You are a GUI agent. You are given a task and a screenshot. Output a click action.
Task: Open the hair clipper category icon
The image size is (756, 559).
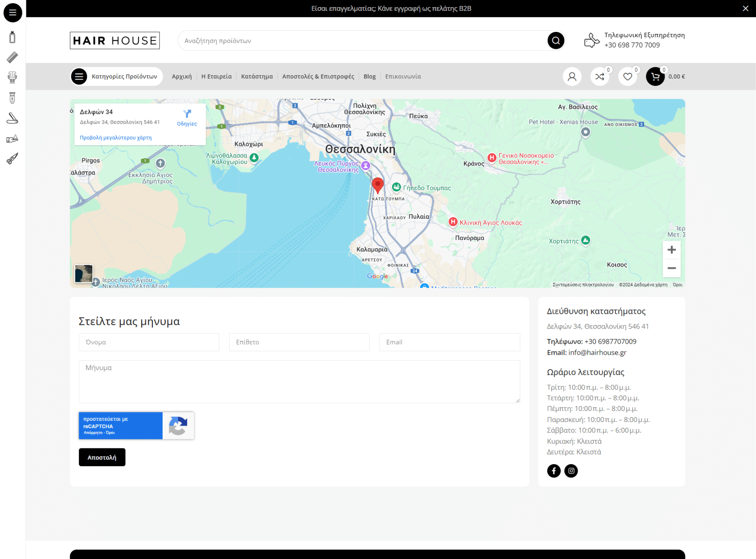coord(12,98)
